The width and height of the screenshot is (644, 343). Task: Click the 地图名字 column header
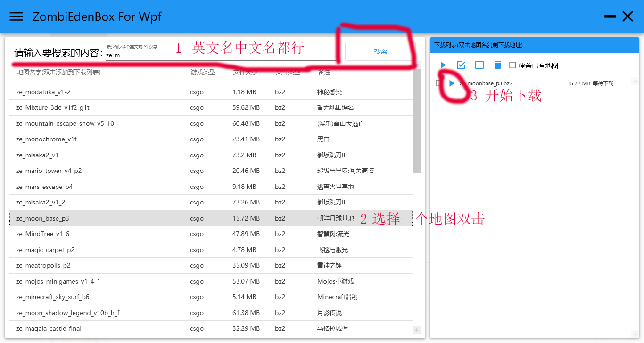click(58, 72)
